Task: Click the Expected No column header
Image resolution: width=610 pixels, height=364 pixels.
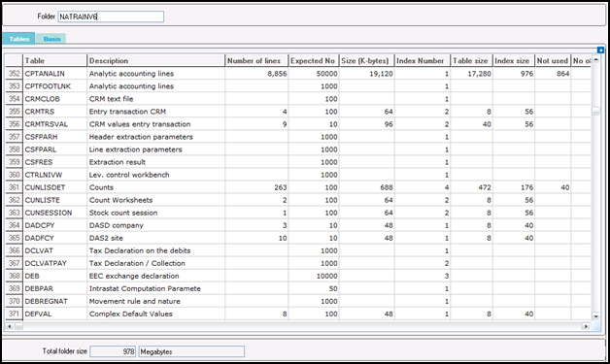Action: point(314,60)
